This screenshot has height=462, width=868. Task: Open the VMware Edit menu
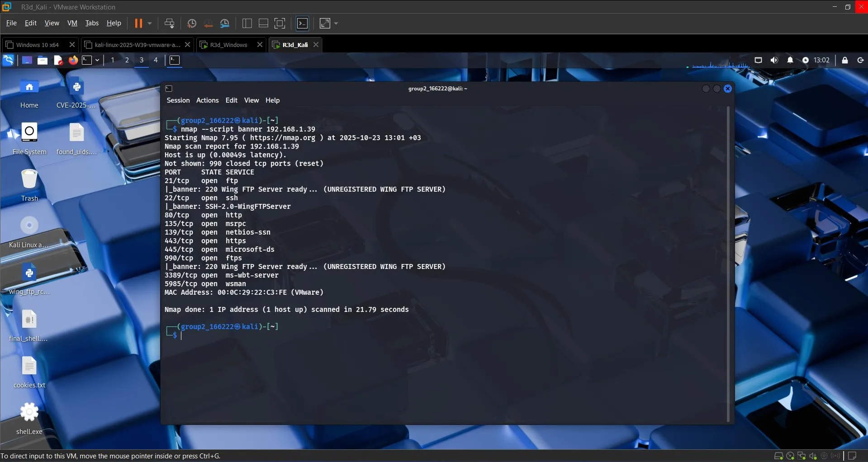pos(31,23)
